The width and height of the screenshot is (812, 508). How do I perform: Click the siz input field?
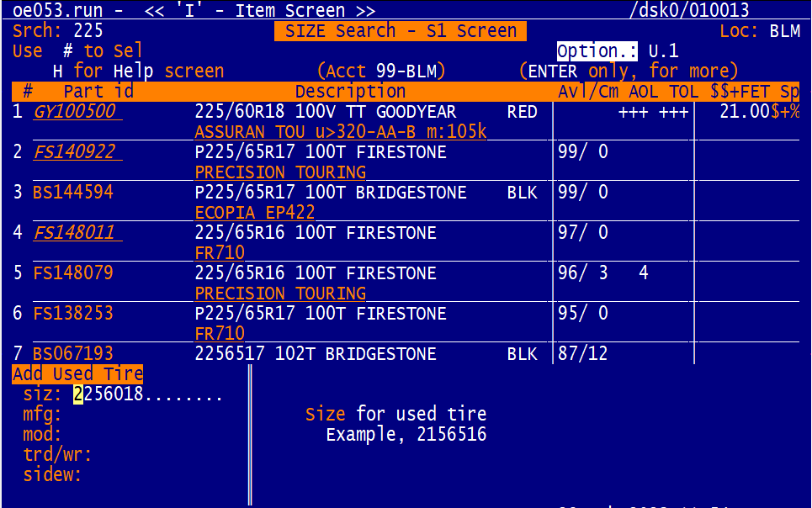point(147,394)
